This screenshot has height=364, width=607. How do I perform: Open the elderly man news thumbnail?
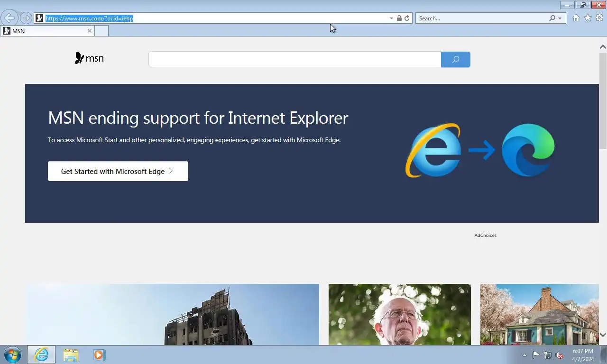400,314
